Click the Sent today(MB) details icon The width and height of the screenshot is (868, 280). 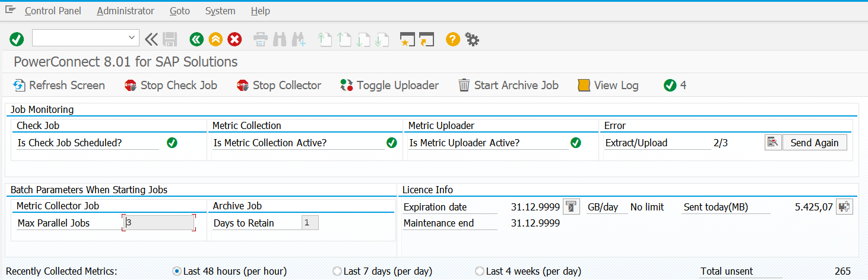click(844, 207)
